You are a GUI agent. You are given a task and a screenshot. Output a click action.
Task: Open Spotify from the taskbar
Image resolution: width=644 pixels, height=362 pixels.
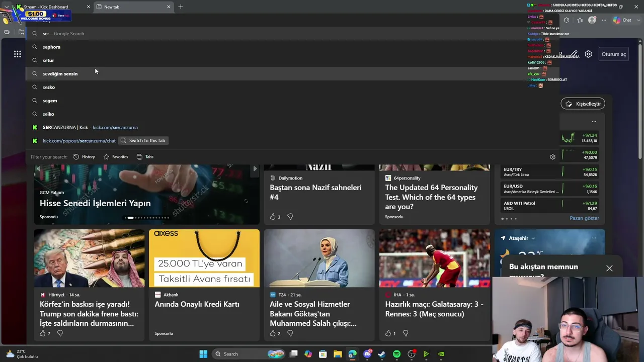click(x=396, y=354)
